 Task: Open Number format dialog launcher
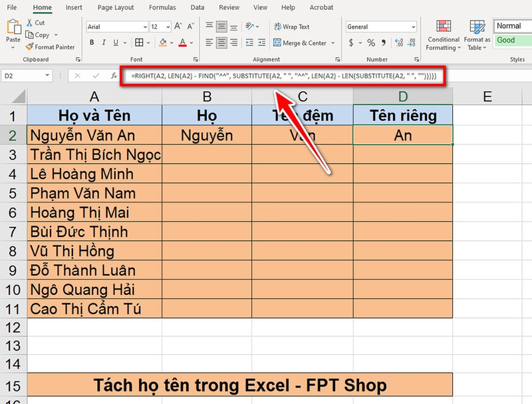(417, 59)
